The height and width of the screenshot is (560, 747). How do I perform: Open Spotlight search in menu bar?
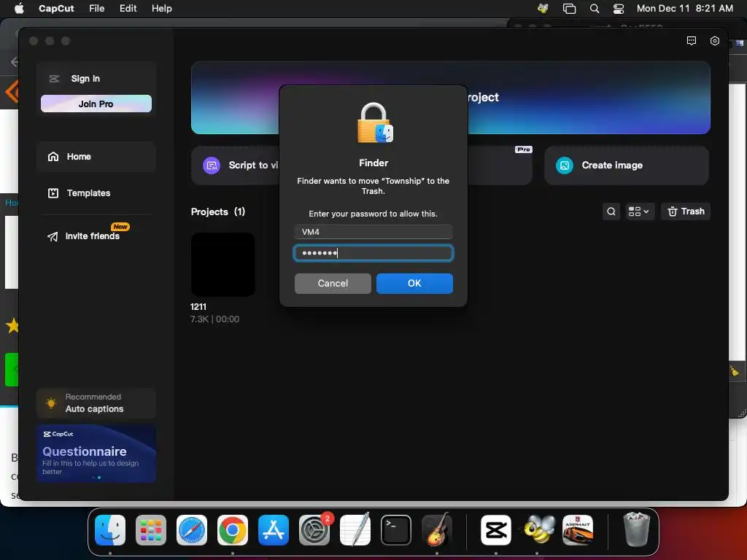[x=595, y=8]
